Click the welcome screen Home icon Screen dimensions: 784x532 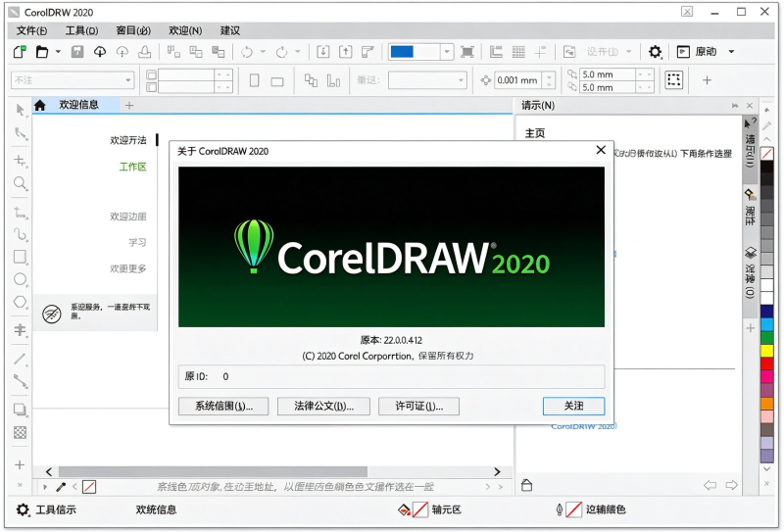point(40,105)
